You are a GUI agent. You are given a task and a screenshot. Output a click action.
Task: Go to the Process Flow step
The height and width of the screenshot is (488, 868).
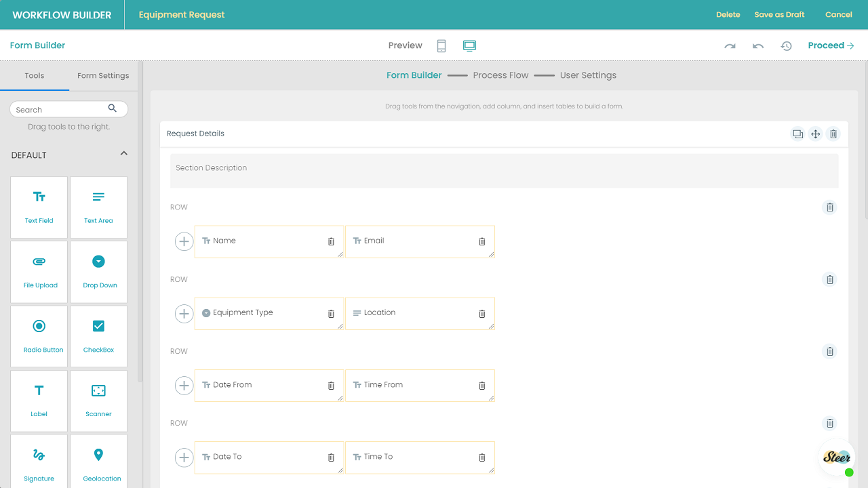(x=500, y=75)
